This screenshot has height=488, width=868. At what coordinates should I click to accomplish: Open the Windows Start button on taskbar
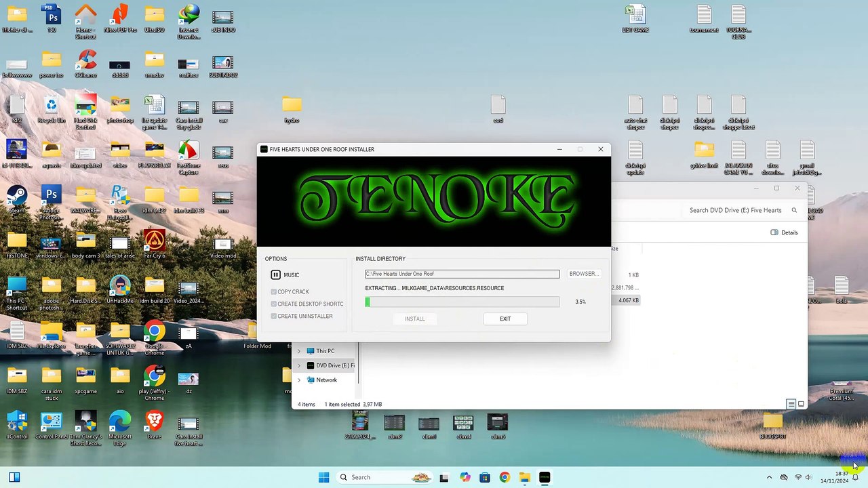tap(323, 477)
